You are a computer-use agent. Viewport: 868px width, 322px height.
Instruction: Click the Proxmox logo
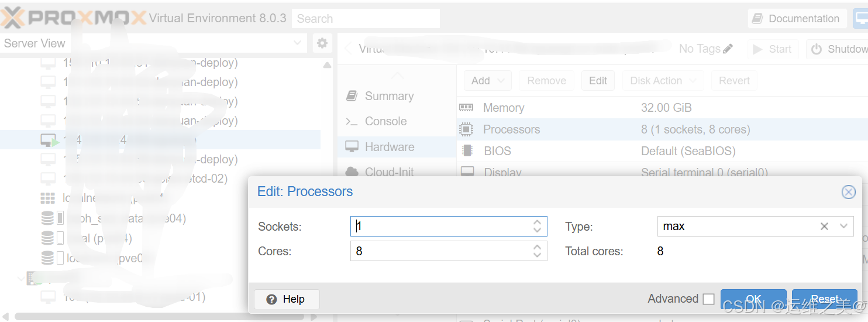click(73, 18)
